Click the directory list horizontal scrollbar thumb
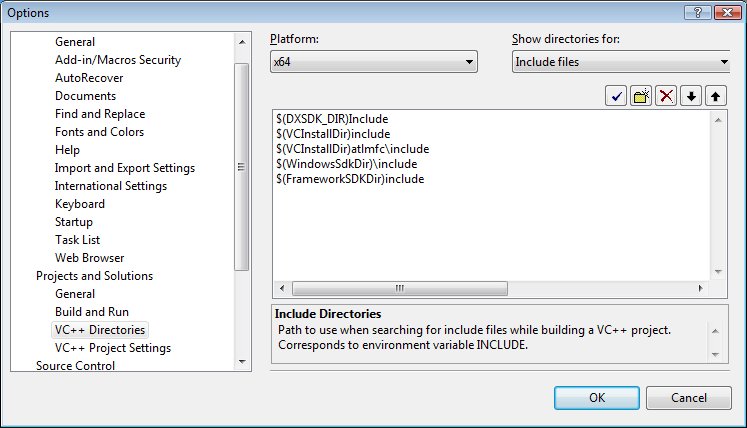This screenshot has width=747, height=428. pyautogui.click(x=398, y=289)
